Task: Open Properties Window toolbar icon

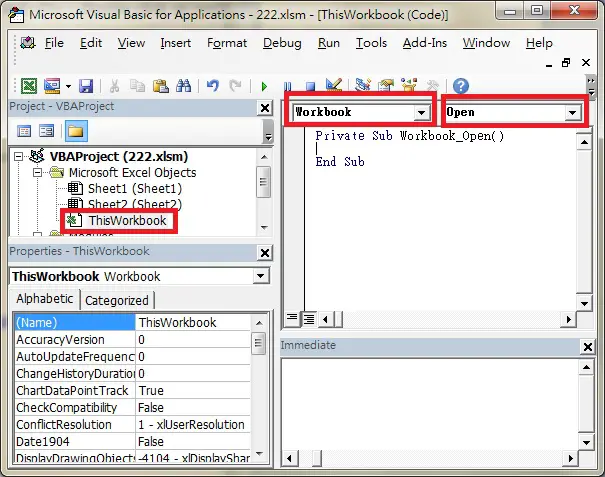Action: (386, 85)
